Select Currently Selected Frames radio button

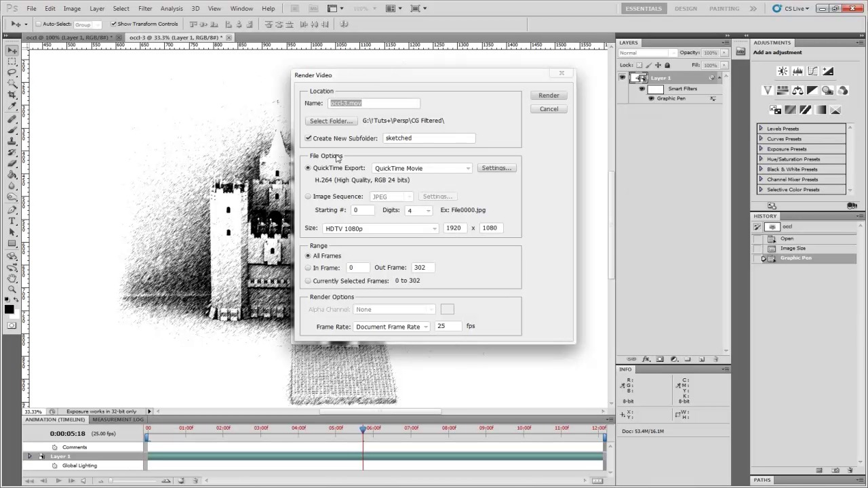pos(308,281)
